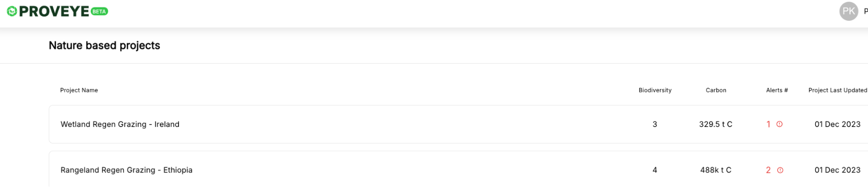Screen dimensions: 868x187
Task: Click alert warning icon for Ethiopia project
Action: tap(780, 170)
